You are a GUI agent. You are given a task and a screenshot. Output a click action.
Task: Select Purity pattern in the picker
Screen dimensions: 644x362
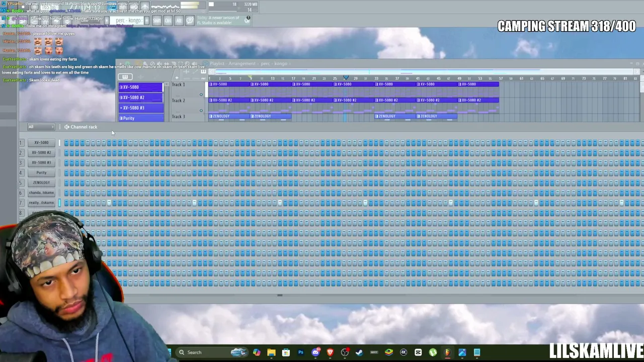point(141,118)
